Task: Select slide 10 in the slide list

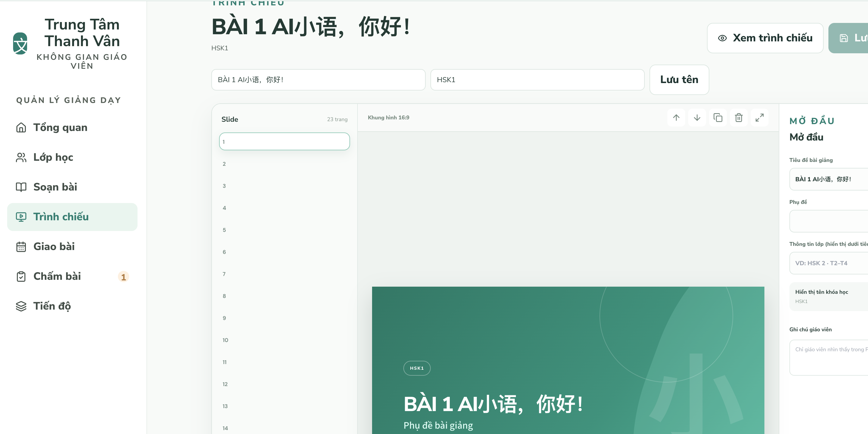Action: pos(284,340)
